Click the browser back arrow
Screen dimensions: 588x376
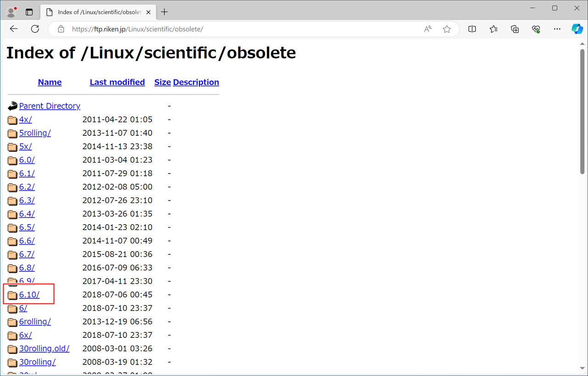click(14, 29)
